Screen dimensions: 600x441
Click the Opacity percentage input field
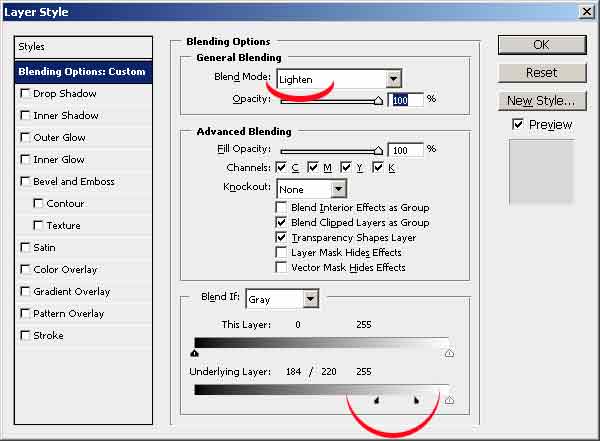click(406, 100)
